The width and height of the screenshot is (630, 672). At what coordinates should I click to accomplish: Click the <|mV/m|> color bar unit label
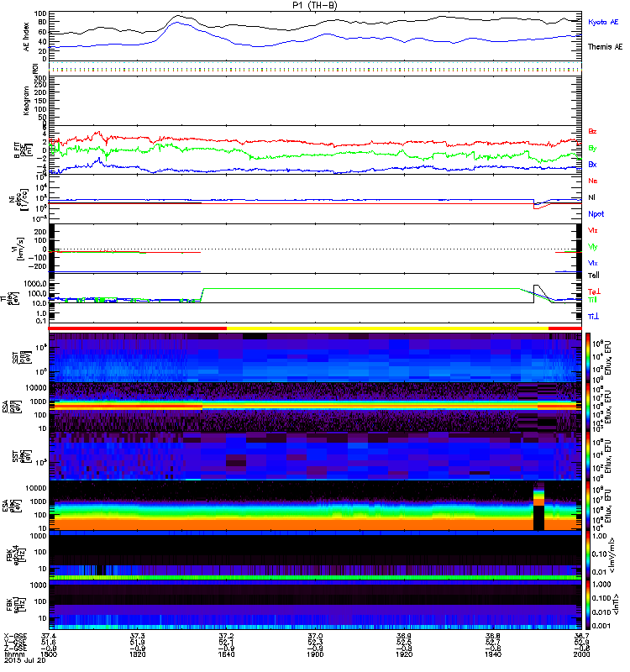(x=614, y=555)
